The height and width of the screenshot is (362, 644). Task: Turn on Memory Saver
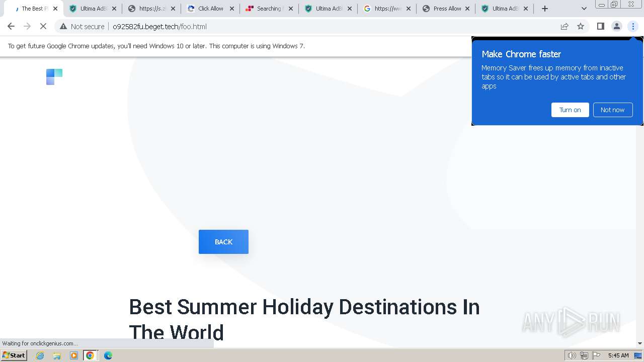click(x=570, y=110)
